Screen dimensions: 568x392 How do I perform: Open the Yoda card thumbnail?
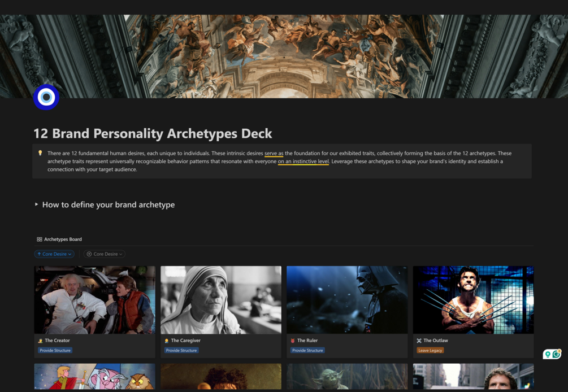click(347, 376)
